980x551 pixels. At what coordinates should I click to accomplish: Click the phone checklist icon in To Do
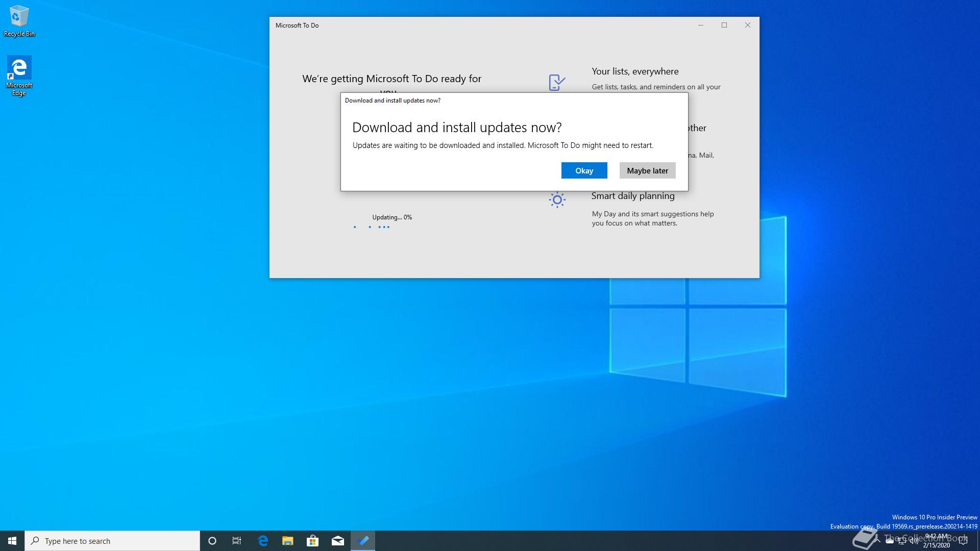pos(557,82)
